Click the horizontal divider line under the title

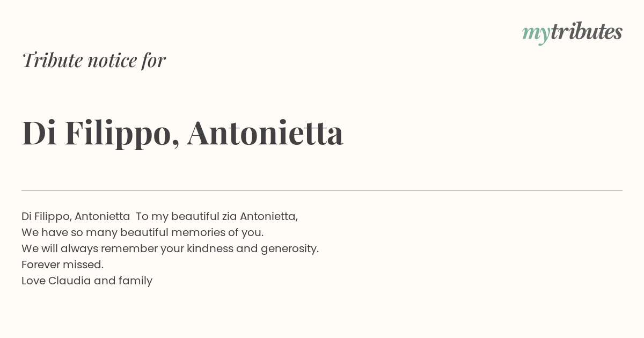(322, 190)
